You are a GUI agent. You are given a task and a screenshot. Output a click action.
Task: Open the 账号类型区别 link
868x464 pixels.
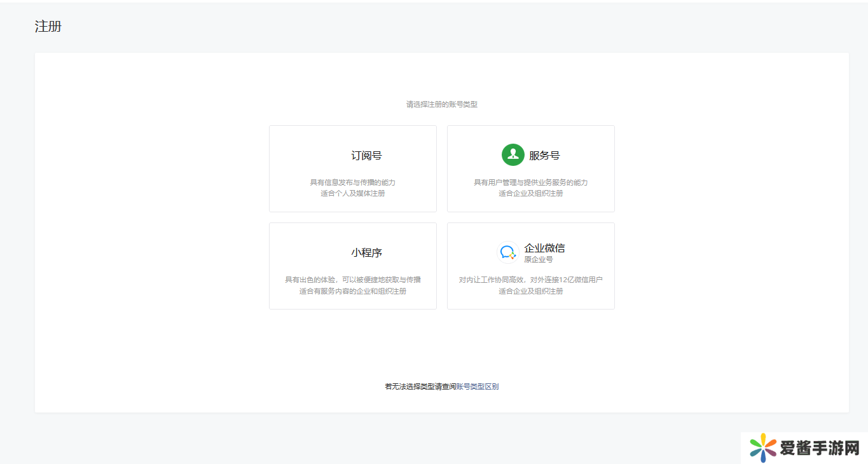click(477, 386)
